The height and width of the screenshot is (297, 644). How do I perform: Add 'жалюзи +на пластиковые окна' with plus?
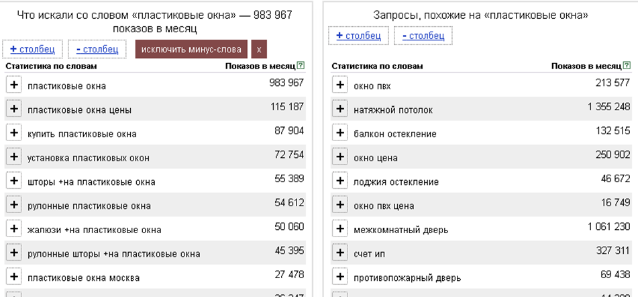point(14,228)
